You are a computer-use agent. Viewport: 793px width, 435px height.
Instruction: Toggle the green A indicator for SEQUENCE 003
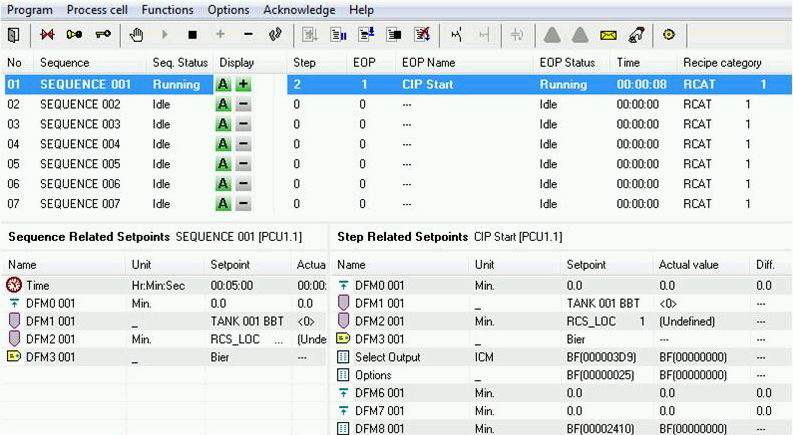223,124
